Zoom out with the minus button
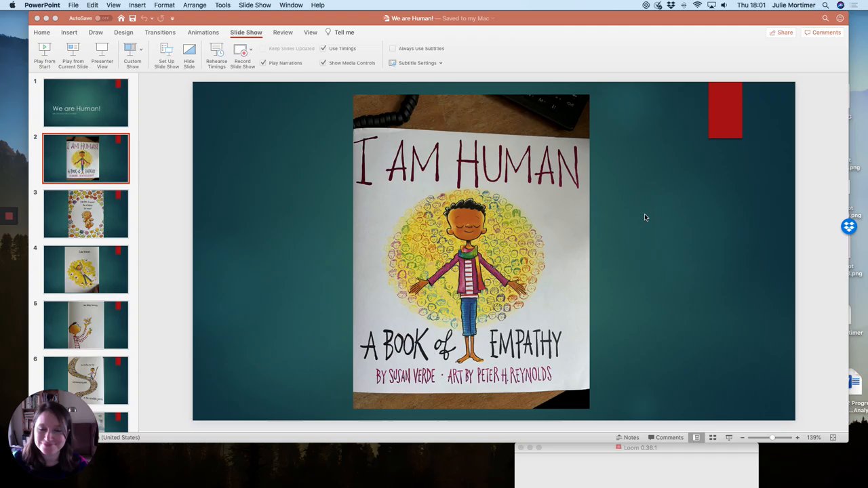The width and height of the screenshot is (868, 488). point(743,438)
